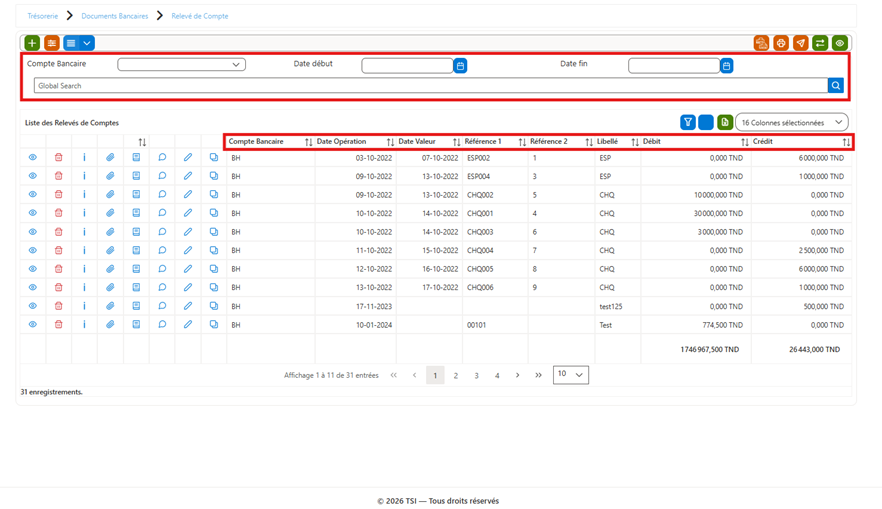The width and height of the screenshot is (882, 509).
Task: Edit the CHQ001 row using pencil icon
Action: tap(188, 213)
